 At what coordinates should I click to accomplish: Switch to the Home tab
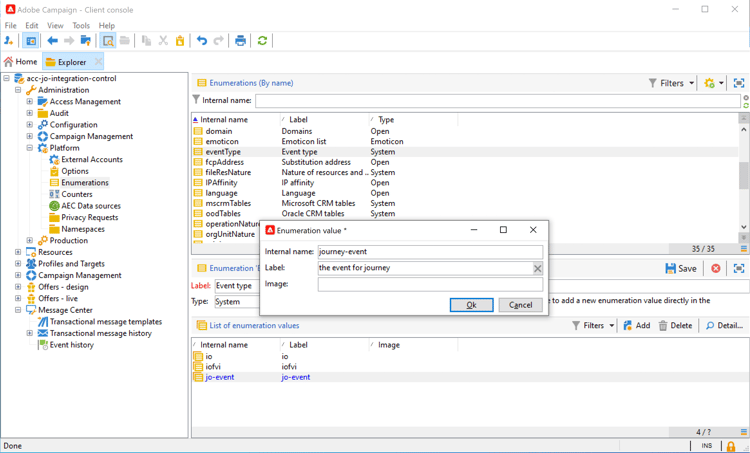click(x=21, y=62)
